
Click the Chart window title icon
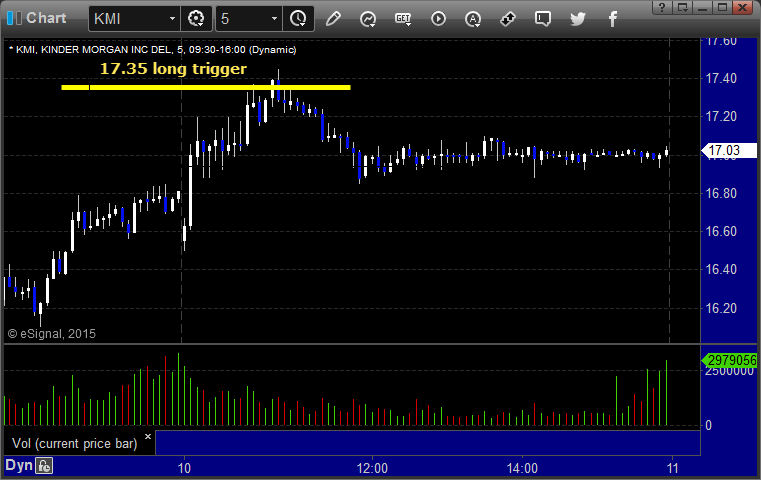pos(14,18)
